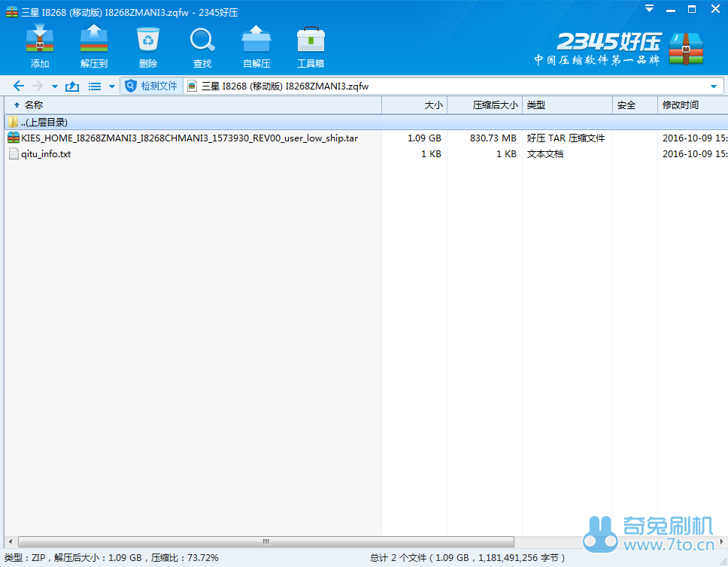
Task: Click the horizontal scrollbar thumb
Action: [x=266, y=541]
